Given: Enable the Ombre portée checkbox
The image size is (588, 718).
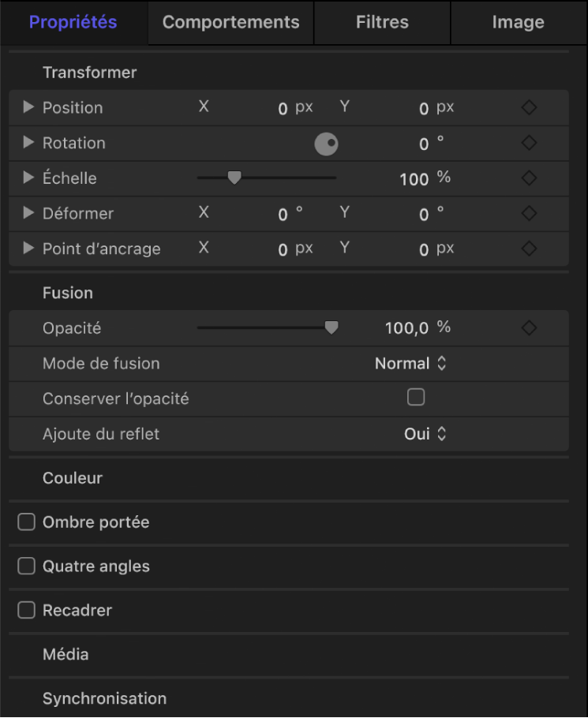Looking at the screenshot, I should pyautogui.click(x=27, y=522).
